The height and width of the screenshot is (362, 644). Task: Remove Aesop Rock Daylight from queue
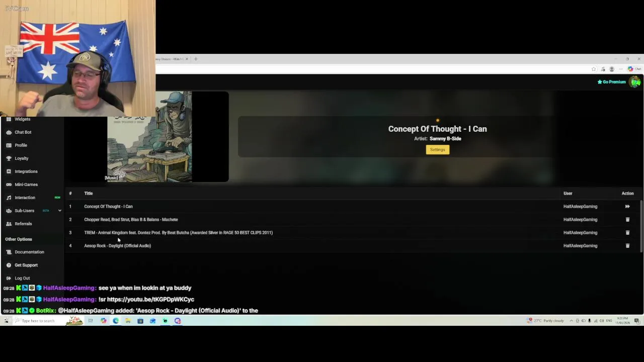click(x=627, y=245)
